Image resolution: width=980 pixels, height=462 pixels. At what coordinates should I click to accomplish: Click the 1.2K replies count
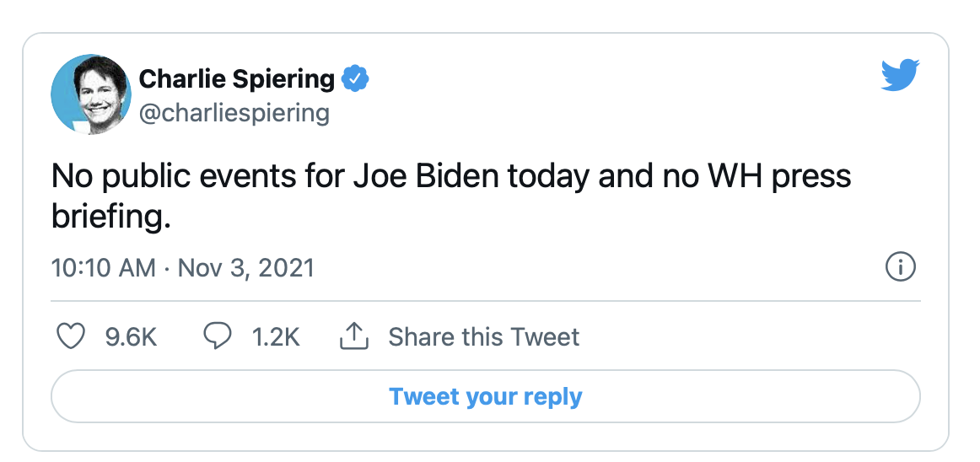click(x=276, y=337)
